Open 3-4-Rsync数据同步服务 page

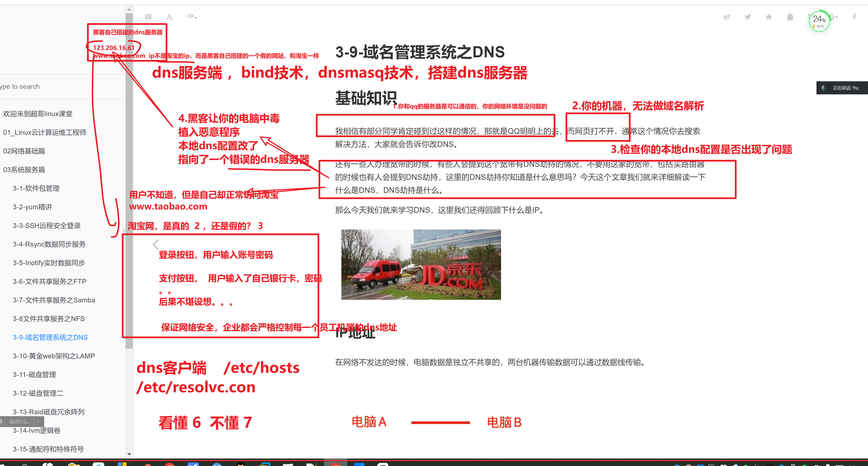tap(49, 244)
